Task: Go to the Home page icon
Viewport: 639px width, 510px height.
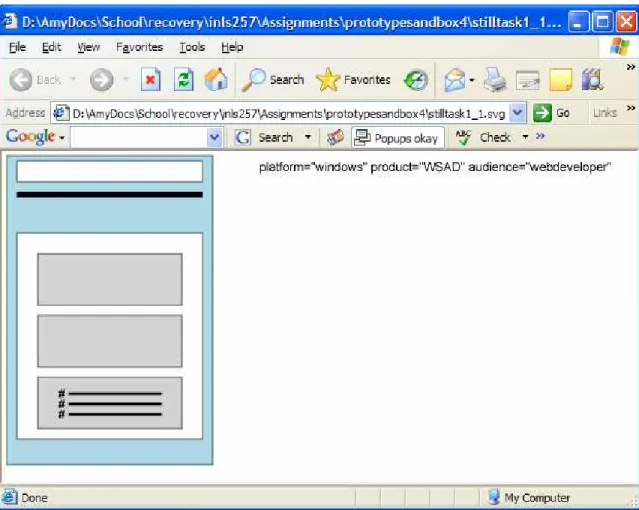Action: coord(216,79)
